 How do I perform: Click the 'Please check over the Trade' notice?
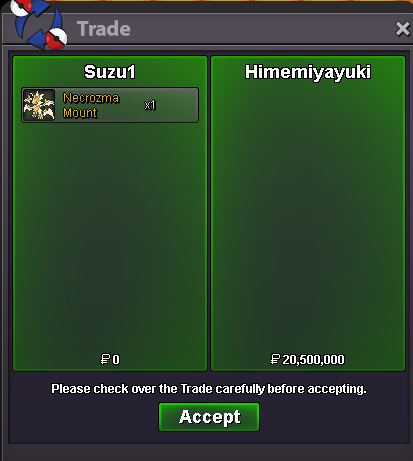coord(209,389)
